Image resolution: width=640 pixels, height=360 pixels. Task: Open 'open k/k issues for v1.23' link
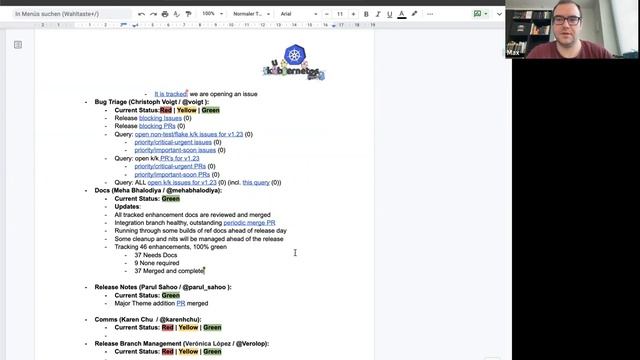coord(182,182)
